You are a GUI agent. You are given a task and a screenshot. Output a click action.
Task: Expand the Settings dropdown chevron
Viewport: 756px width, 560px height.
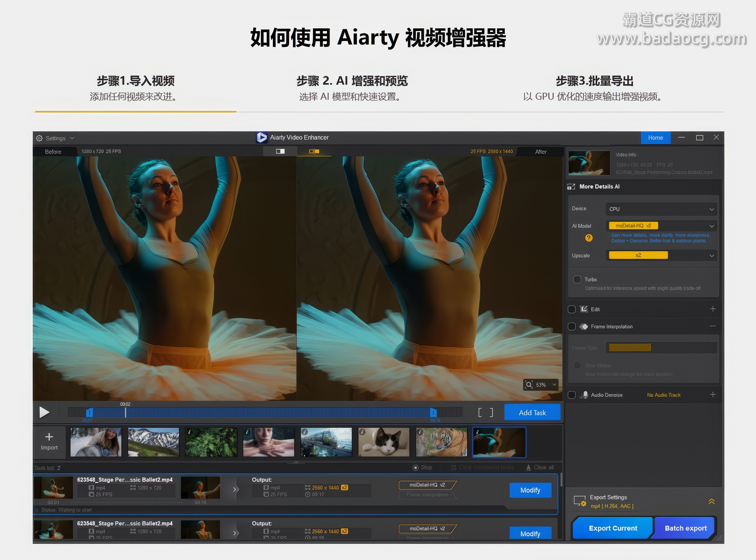pos(72,138)
